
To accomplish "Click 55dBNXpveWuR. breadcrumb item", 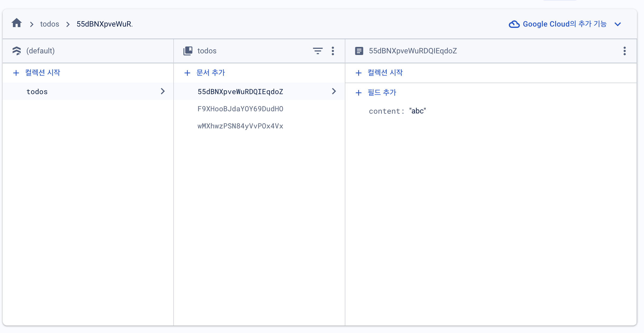I will point(105,24).
